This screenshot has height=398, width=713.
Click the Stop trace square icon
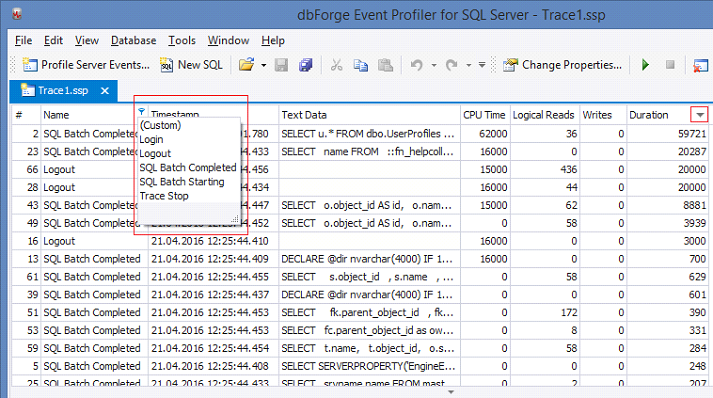click(x=670, y=65)
